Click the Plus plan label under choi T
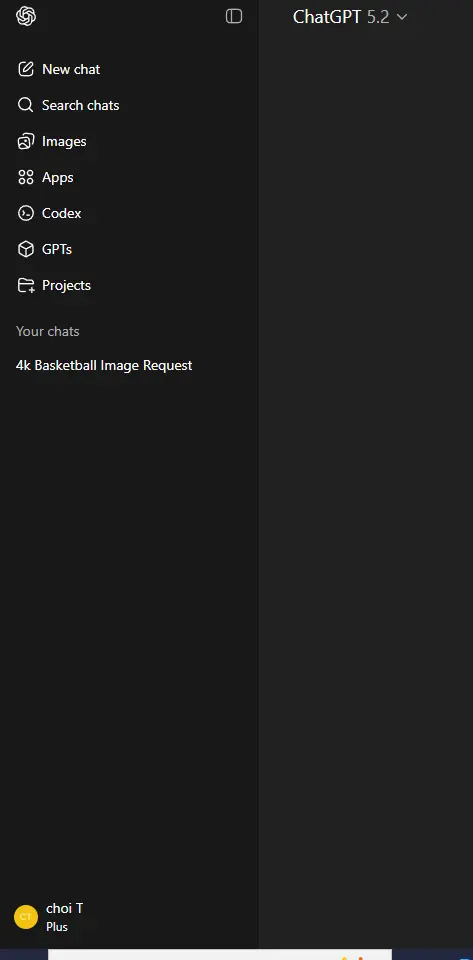Screen dimensions: 473x960 [57, 927]
